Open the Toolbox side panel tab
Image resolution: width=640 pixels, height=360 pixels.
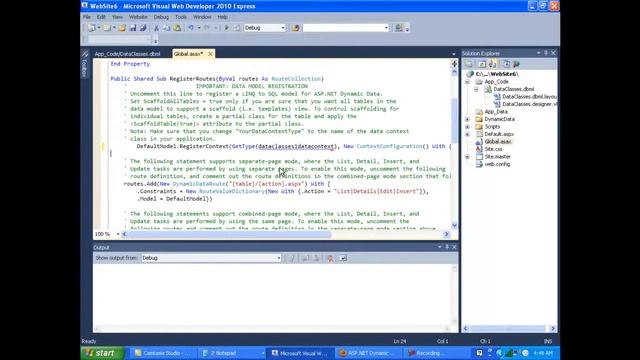pyautogui.click(x=85, y=64)
